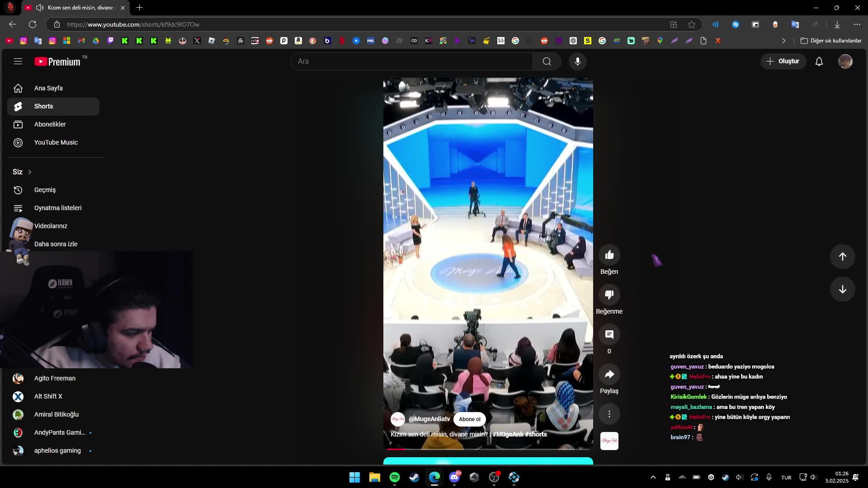The height and width of the screenshot is (488, 868).
Task: Select Abonelikler in the sidebar
Action: 50,124
